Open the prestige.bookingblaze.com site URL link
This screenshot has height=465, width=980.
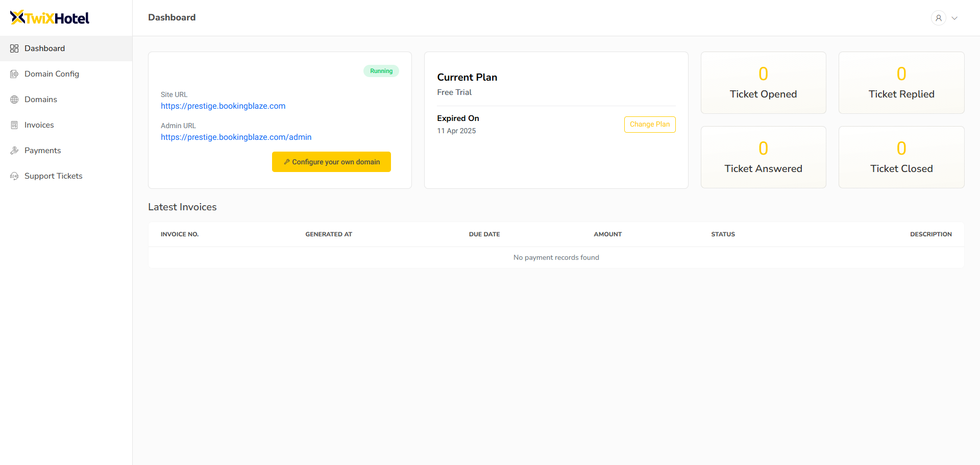(223, 106)
